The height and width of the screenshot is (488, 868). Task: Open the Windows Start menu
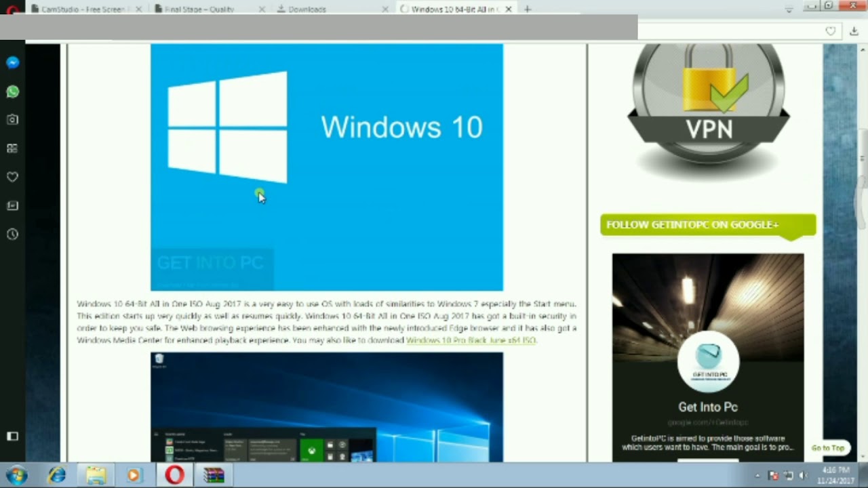pos(16,476)
